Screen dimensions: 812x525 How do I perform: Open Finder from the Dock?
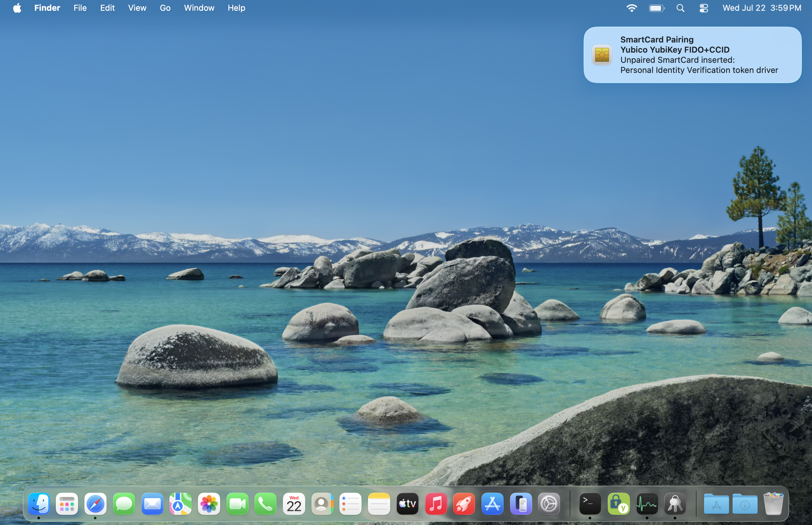[38, 503]
